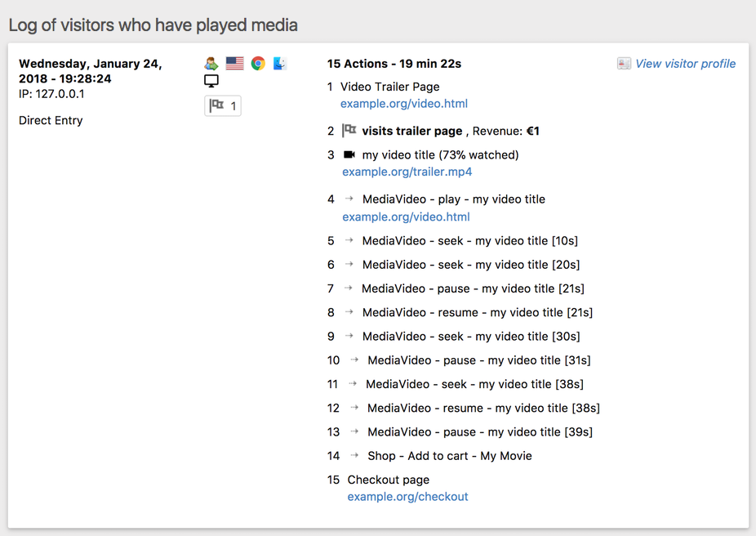Select the Video Trailer Page action title
Viewport: 756px width, 536px height.
pos(391,86)
